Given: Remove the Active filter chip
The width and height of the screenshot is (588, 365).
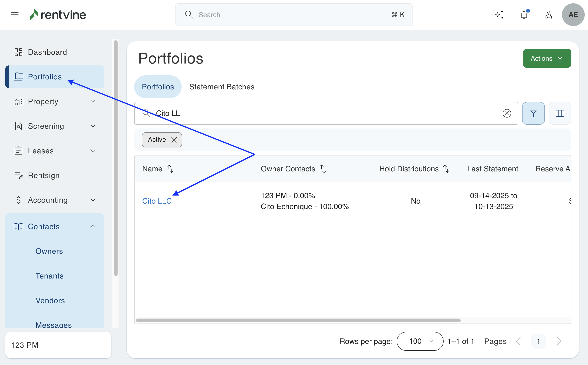Looking at the screenshot, I should pyautogui.click(x=174, y=140).
